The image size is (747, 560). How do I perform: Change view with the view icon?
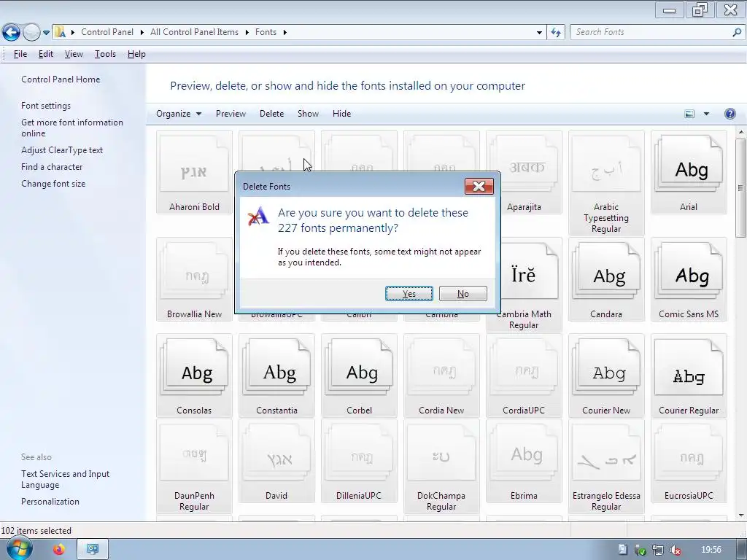pyautogui.click(x=689, y=113)
